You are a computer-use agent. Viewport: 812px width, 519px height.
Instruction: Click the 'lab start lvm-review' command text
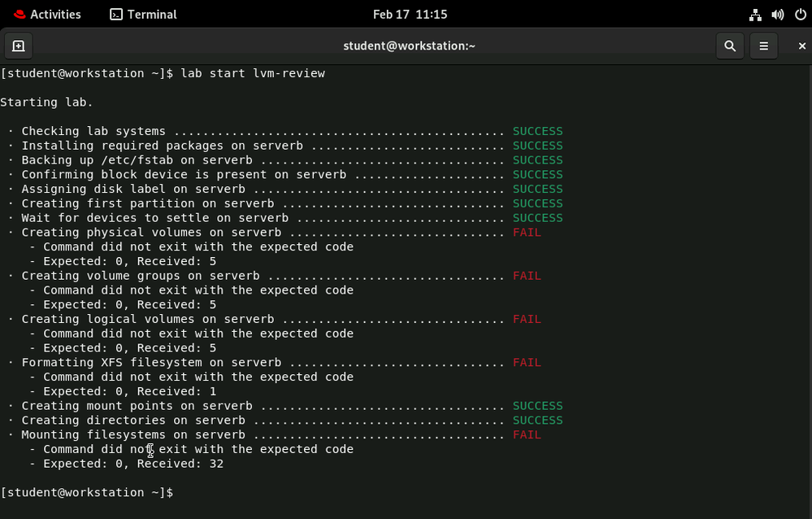253,73
